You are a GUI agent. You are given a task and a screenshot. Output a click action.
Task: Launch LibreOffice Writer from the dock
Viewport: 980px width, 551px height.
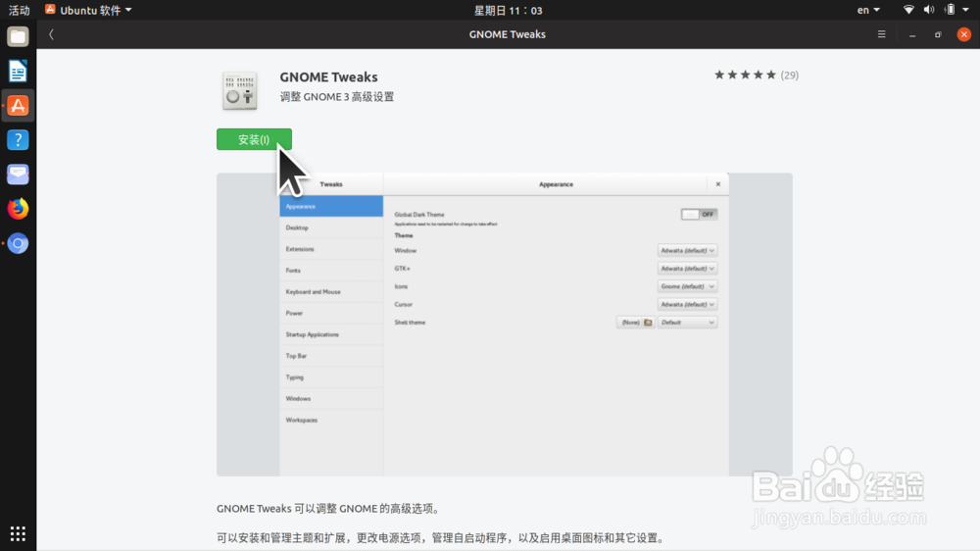click(x=18, y=72)
